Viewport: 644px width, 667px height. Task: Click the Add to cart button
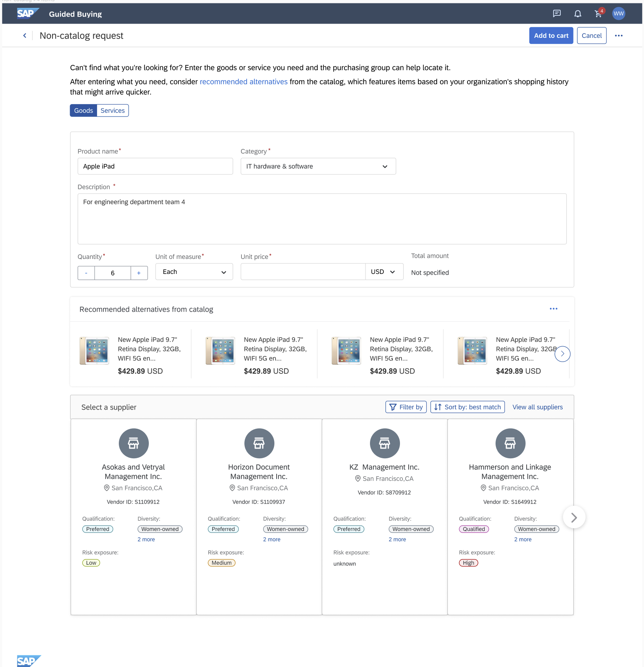(x=551, y=36)
